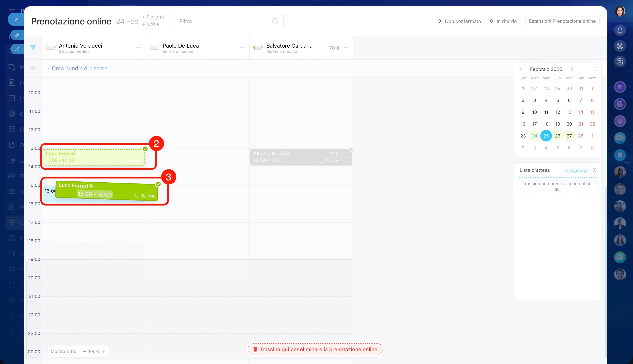Open Paolo De Luca's three-dot menu
The height and width of the screenshot is (364, 633).
tap(242, 48)
